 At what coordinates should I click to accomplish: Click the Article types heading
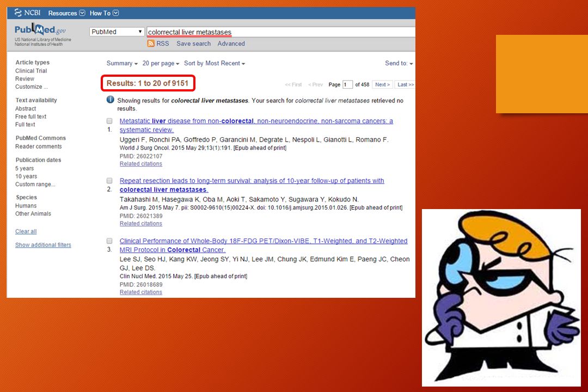pos(33,63)
